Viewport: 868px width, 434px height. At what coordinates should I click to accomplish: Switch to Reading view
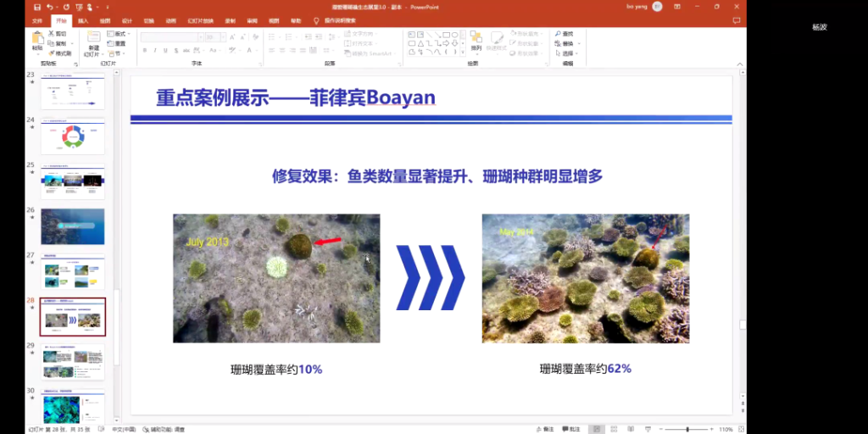pyautogui.click(x=631, y=429)
